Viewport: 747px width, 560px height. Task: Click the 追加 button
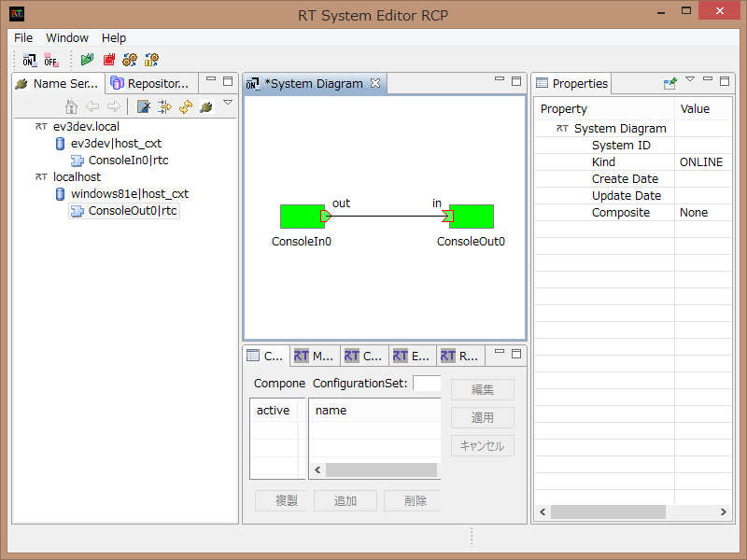pos(345,500)
